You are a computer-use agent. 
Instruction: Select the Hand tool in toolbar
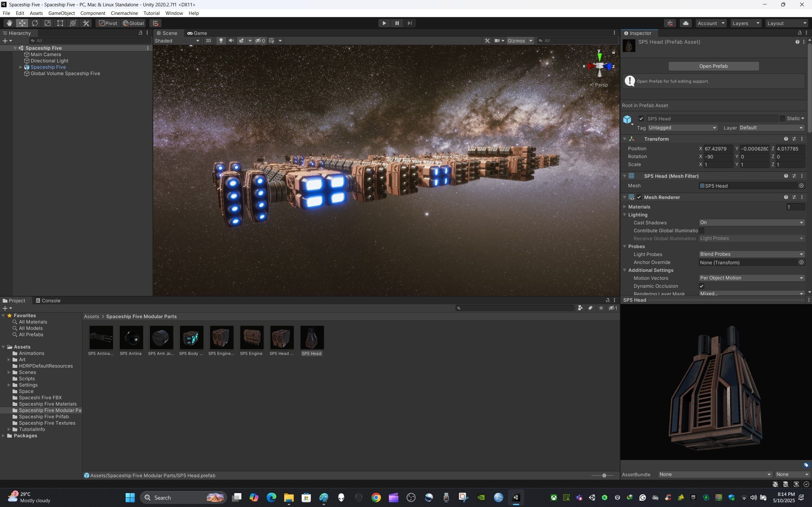[x=9, y=23]
